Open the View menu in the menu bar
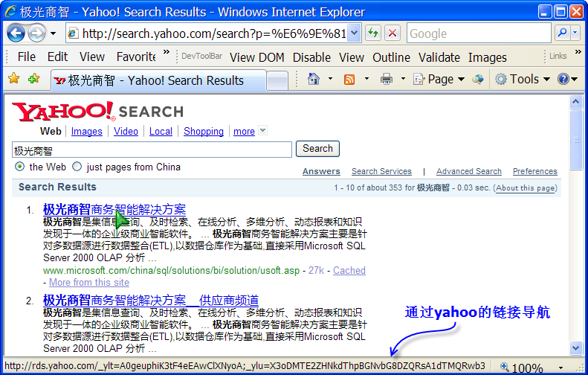 coord(92,57)
